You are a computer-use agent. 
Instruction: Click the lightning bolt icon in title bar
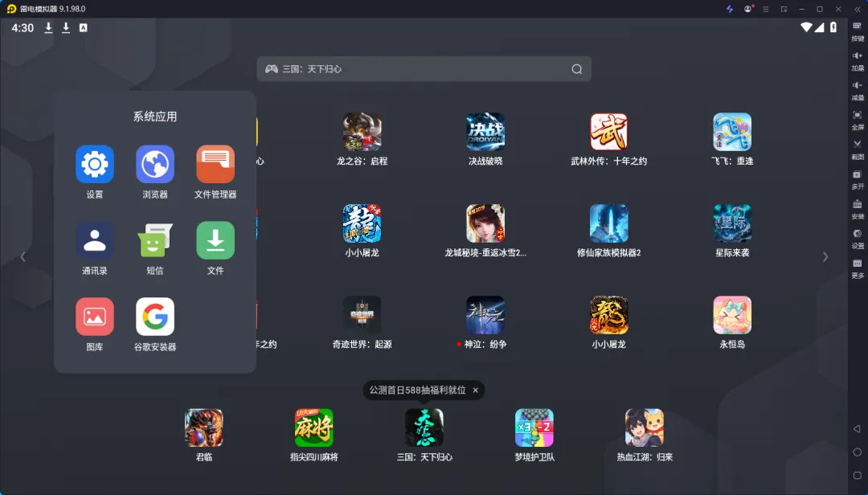(x=730, y=9)
